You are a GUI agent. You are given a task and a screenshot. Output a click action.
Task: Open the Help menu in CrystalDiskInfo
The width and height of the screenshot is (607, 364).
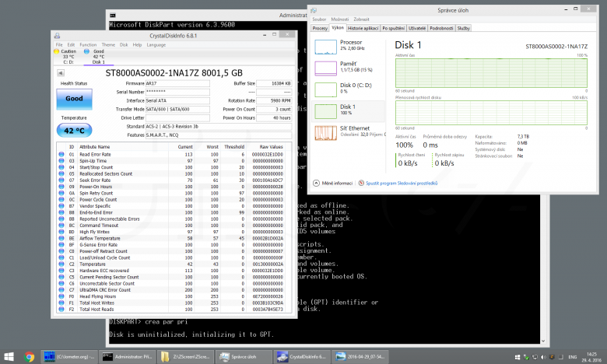(138, 45)
